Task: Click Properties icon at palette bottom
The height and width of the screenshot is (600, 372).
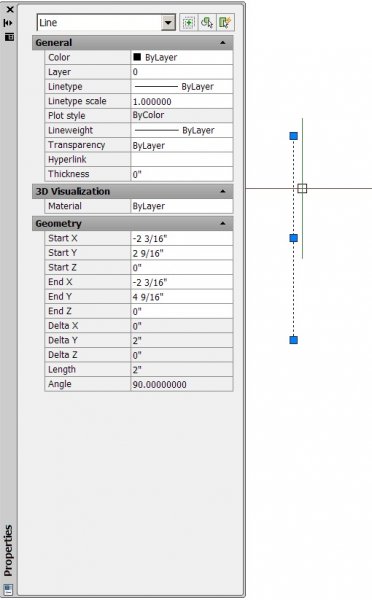Action: [x=8, y=589]
